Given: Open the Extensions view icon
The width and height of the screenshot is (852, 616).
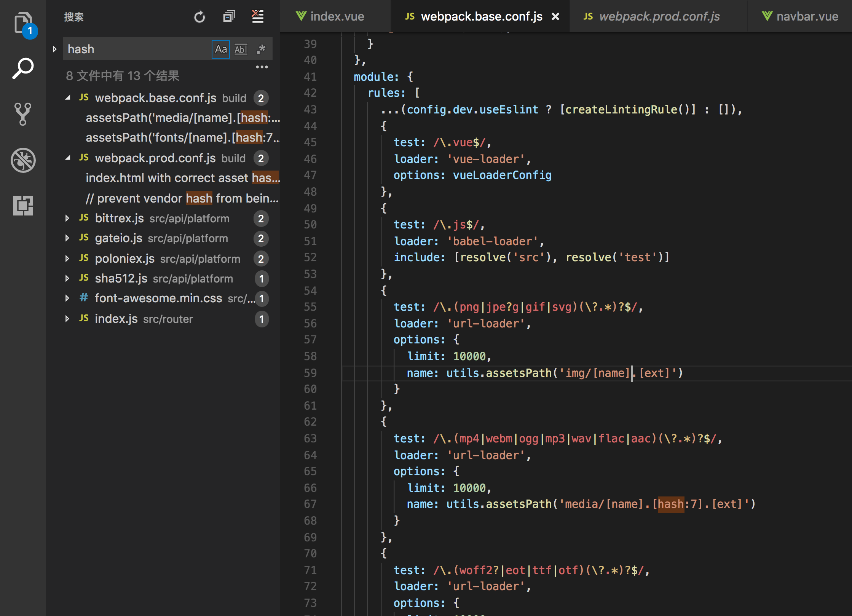Looking at the screenshot, I should pyautogui.click(x=23, y=206).
